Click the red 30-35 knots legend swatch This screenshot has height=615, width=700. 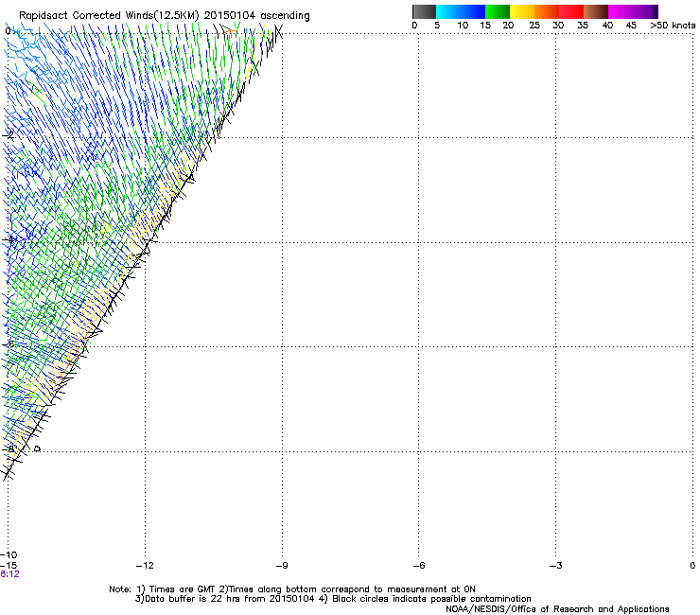click(x=571, y=11)
